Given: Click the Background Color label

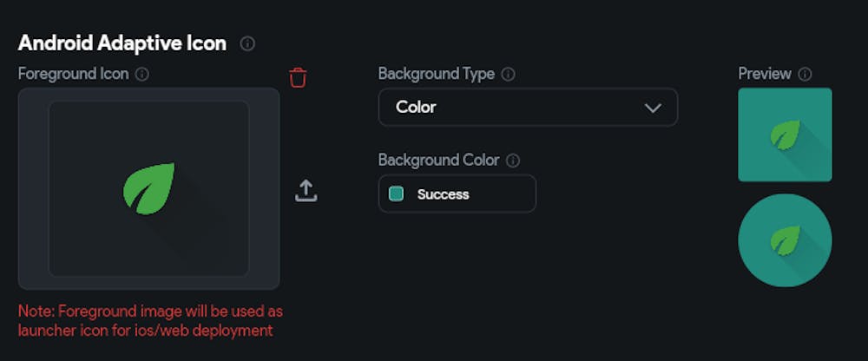Looking at the screenshot, I should [x=438, y=161].
